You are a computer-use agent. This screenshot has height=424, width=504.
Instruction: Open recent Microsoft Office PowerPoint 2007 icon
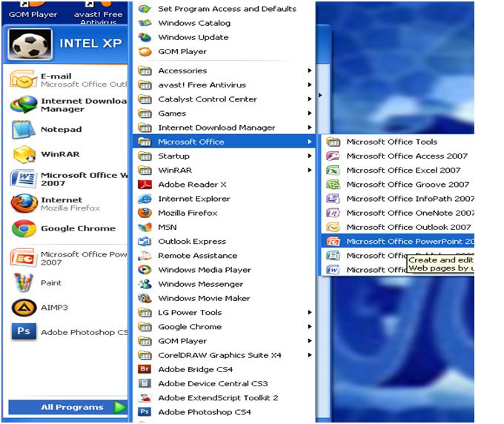click(23, 258)
